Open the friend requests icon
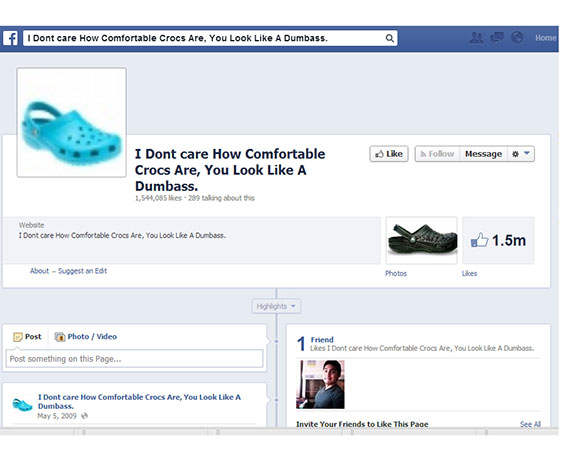Image resolution: width=580 pixels, height=470 pixels. click(476, 38)
